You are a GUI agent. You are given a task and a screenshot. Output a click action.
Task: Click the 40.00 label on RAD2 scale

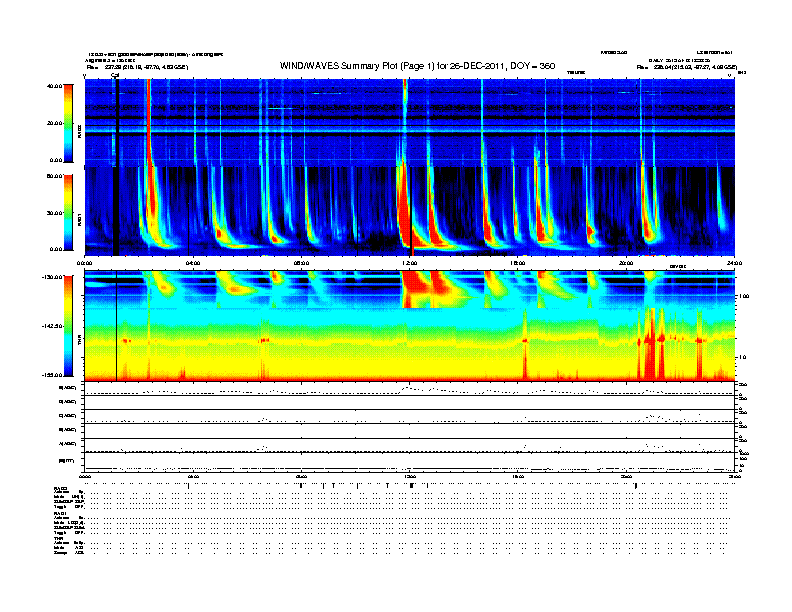(54, 86)
